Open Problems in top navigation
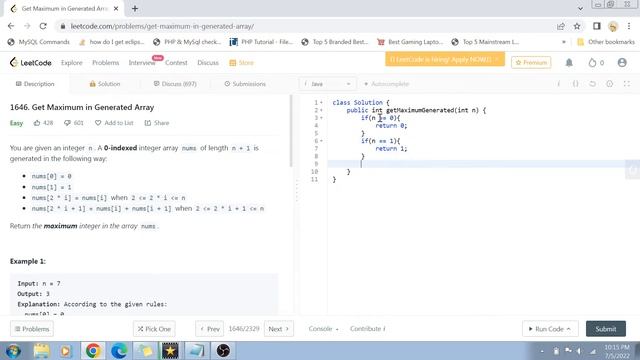This screenshot has height=360, width=640. (105, 62)
